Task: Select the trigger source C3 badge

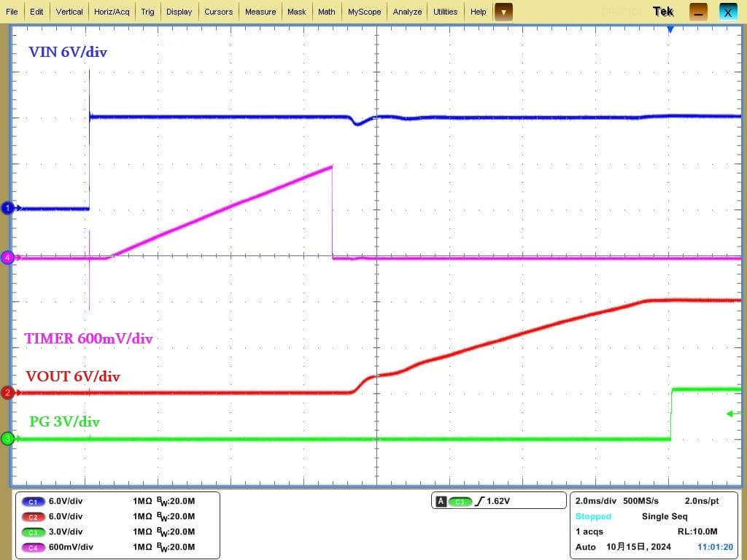Action: (461, 502)
